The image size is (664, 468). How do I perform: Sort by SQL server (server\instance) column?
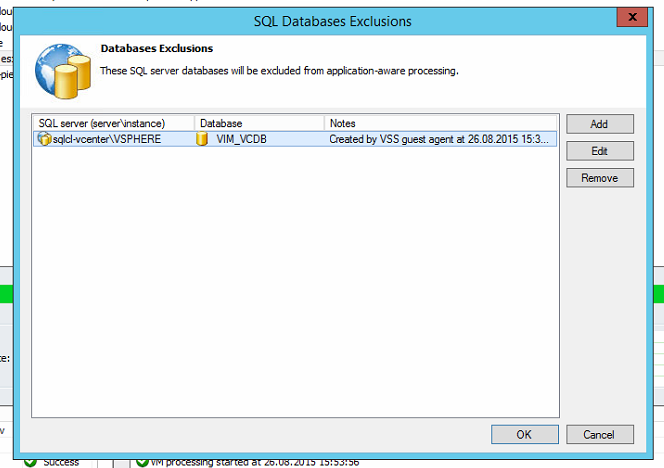(x=113, y=123)
